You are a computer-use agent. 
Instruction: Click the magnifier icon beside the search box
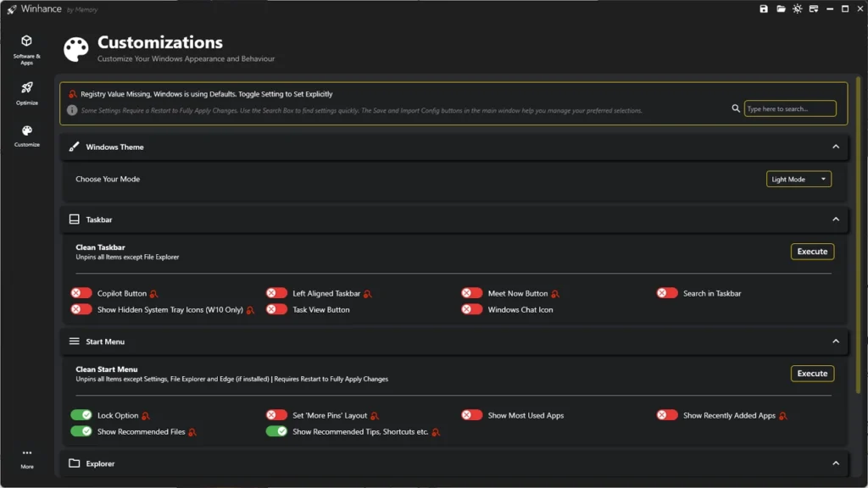point(736,108)
